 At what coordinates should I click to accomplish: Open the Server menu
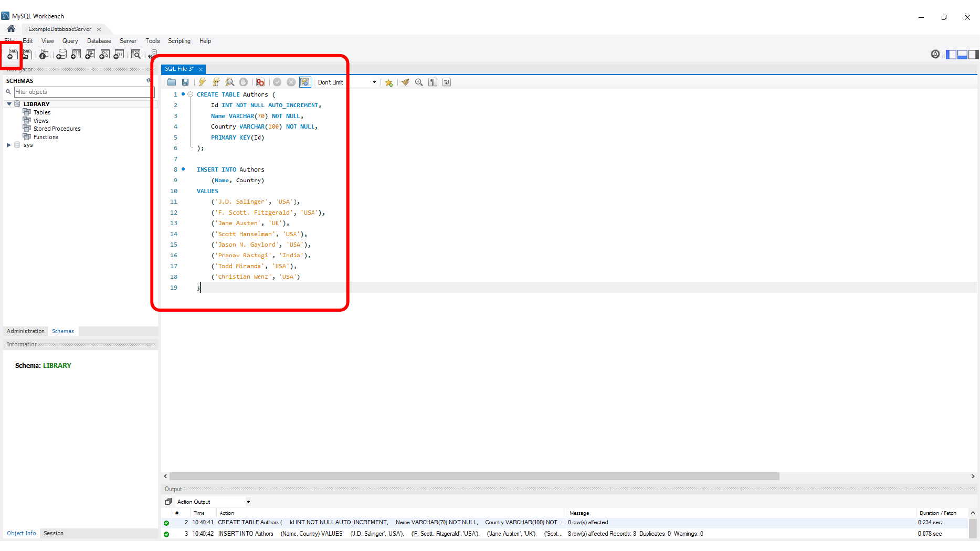point(128,41)
